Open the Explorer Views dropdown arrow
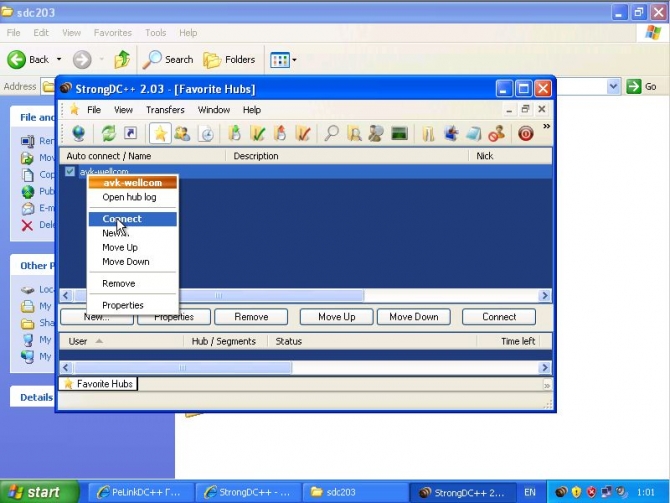This screenshot has height=503, width=670. 294,60
